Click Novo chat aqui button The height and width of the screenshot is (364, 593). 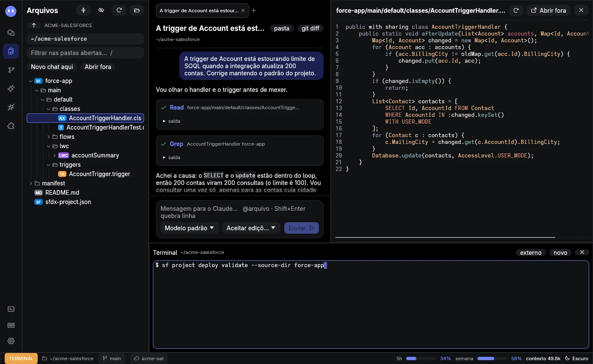pyautogui.click(x=52, y=67)
